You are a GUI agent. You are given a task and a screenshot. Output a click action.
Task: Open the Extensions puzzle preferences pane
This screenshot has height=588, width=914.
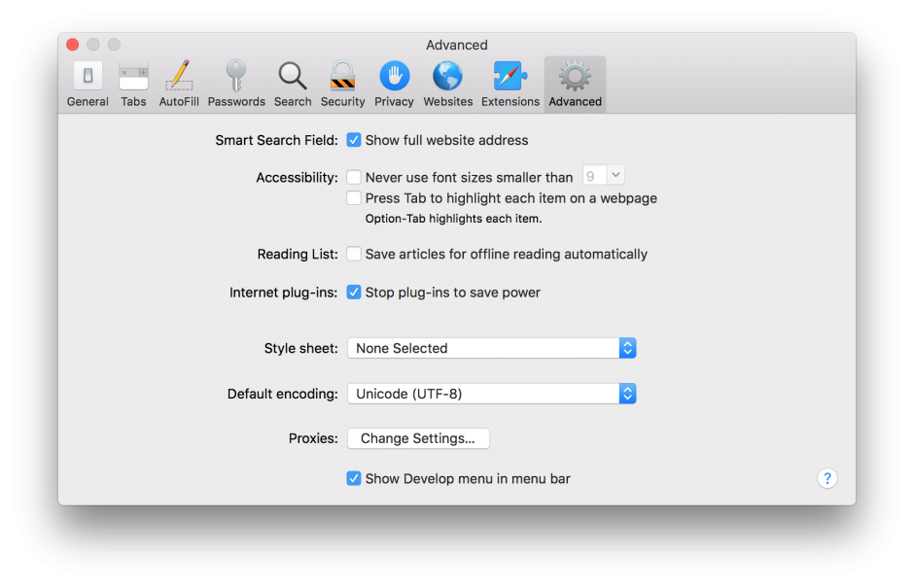pos(510,84)
